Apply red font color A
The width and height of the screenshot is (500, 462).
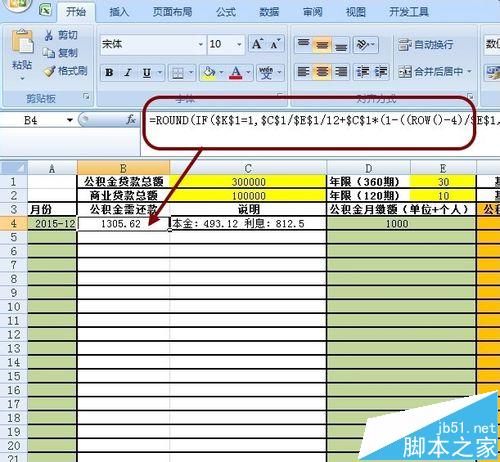point(236,72)
